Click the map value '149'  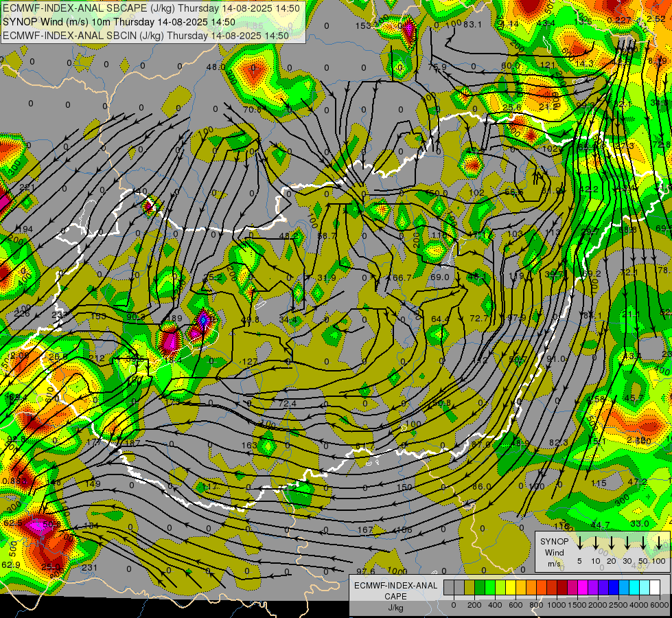[93, 484]
